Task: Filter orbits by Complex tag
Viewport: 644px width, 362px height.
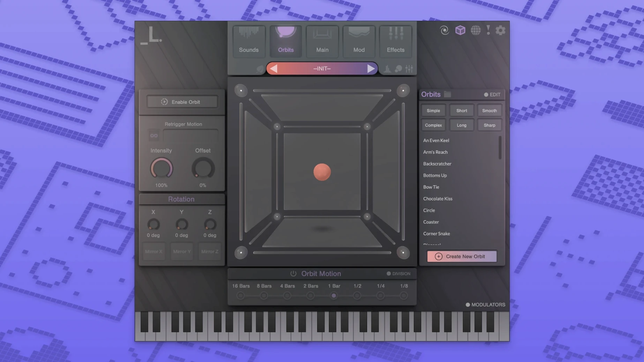Action: click(x=433, y=125)
